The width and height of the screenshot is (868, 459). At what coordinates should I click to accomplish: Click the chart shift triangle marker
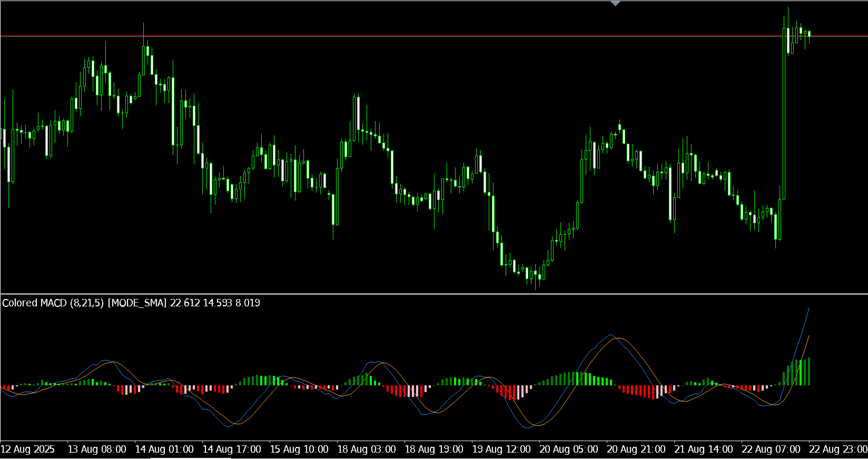[x=615, y=3]
